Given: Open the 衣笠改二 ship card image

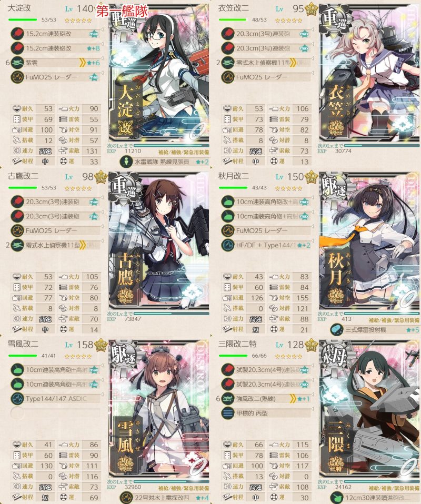Looking at the screenshot, I should coord(369,73).
